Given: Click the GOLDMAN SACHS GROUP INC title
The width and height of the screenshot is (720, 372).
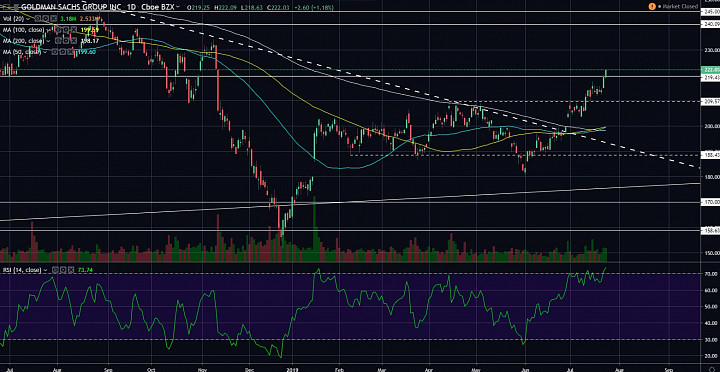Looking at the screenshot, I should pyautogui.click(x=71, y=7).
